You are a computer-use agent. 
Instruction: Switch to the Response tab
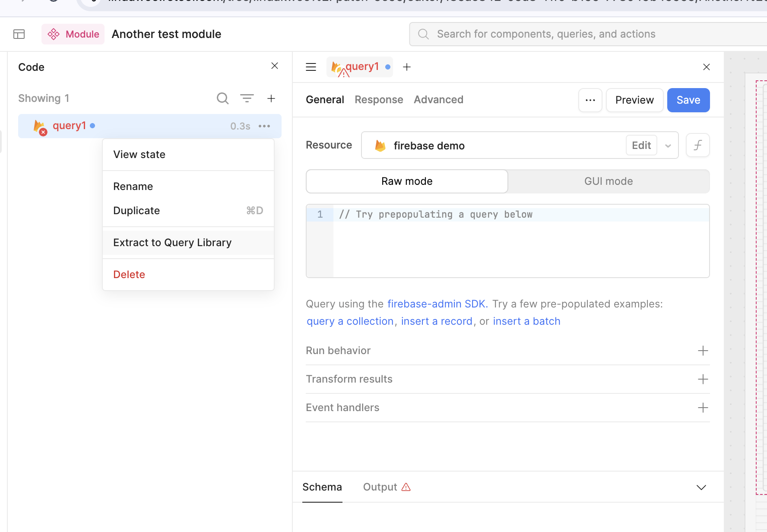coord(379,100)
